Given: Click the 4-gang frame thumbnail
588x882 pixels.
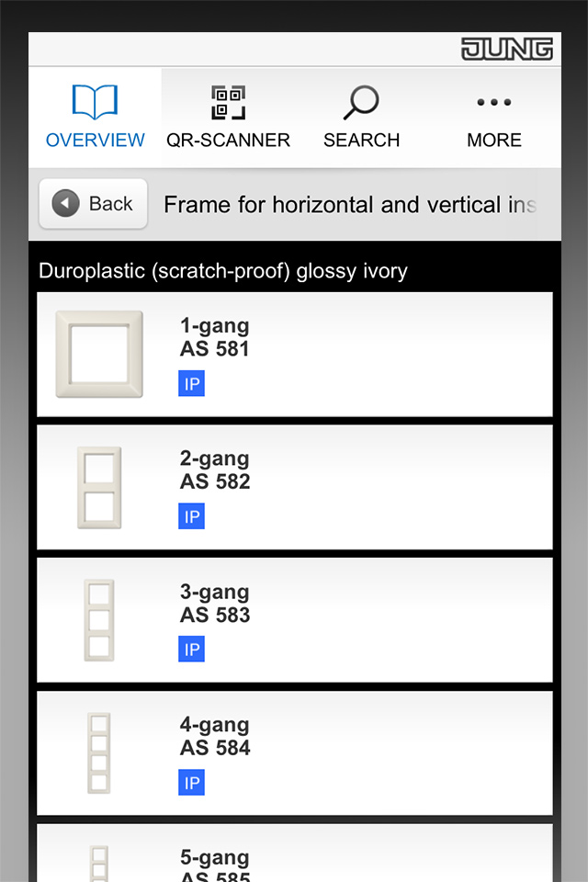Looking at the screenshot, I should click(x=99, y=753).
